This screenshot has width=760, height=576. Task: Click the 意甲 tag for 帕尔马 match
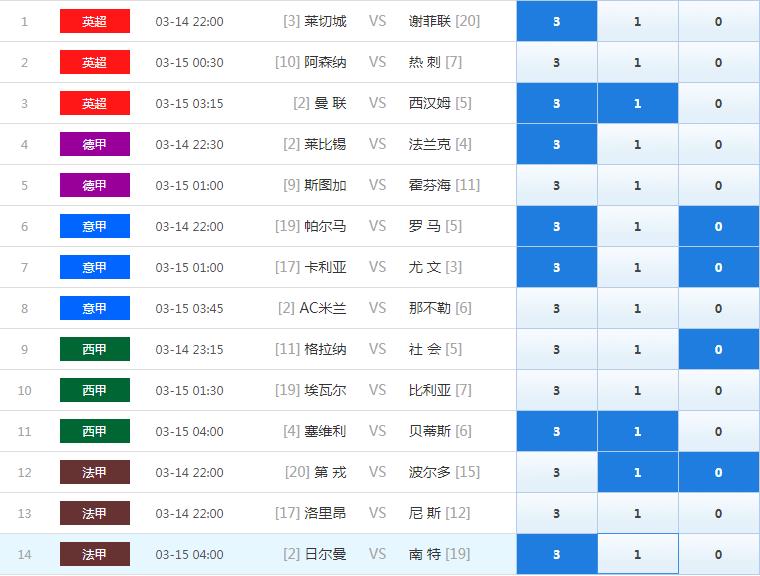[x=95, y=226]
